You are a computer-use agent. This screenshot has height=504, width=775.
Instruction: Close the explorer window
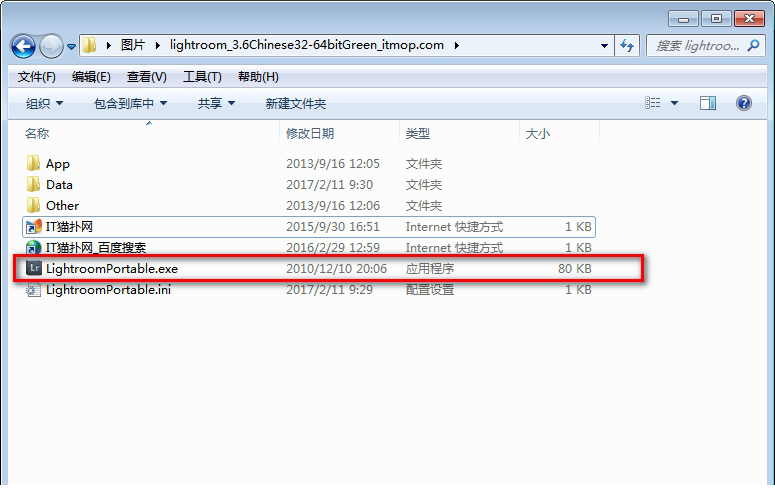(749, 19)
